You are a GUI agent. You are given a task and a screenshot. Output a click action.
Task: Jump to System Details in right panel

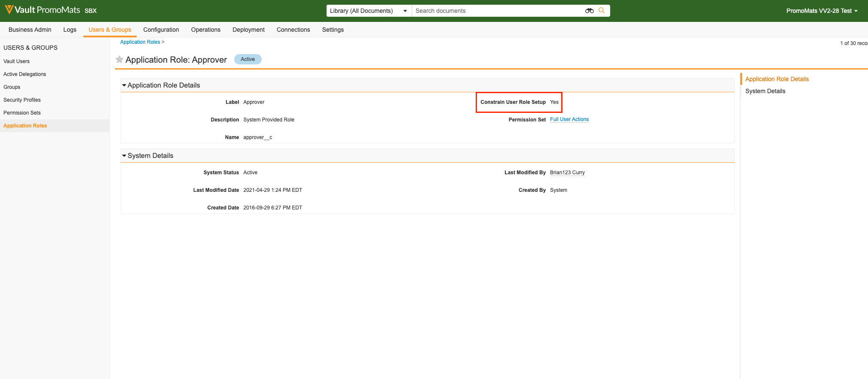point(765,91)
